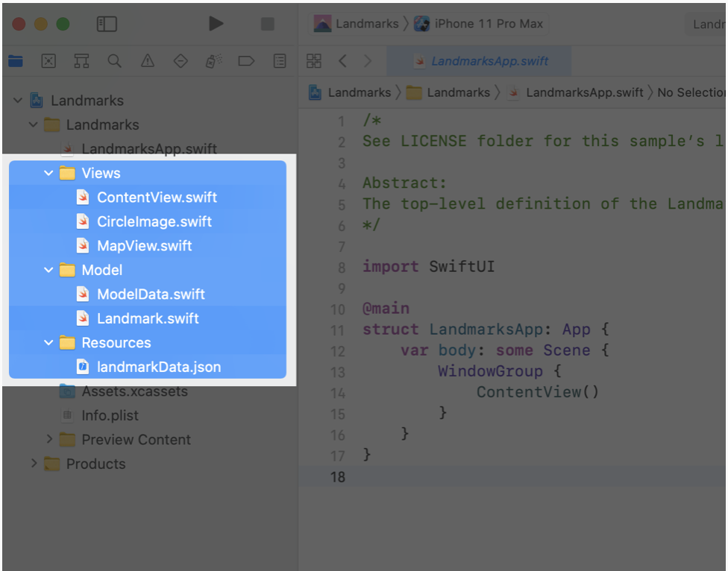This screenshot has width=728, height=571.
Task: Open the Project navigator folder icon
Action: [x=16, y=61]
